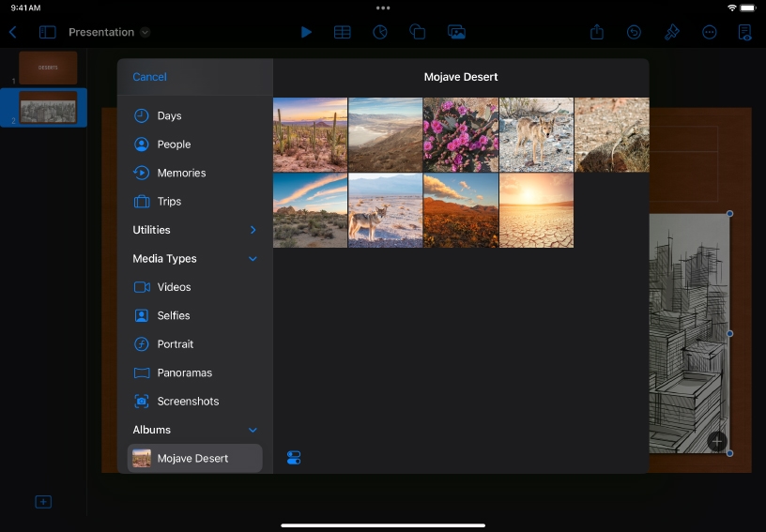
Task: Play the presentation slideshow
Action: (x=306, y=32)
